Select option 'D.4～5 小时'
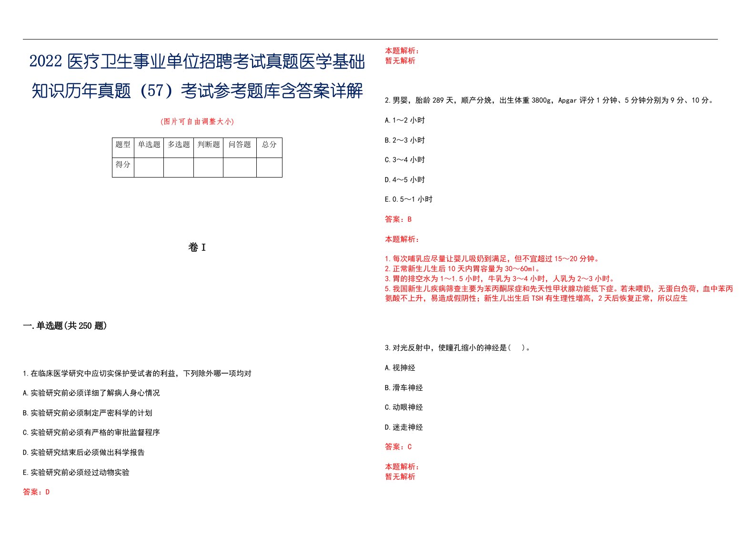This screenshot has width=756, height=534. pos(405,180)
